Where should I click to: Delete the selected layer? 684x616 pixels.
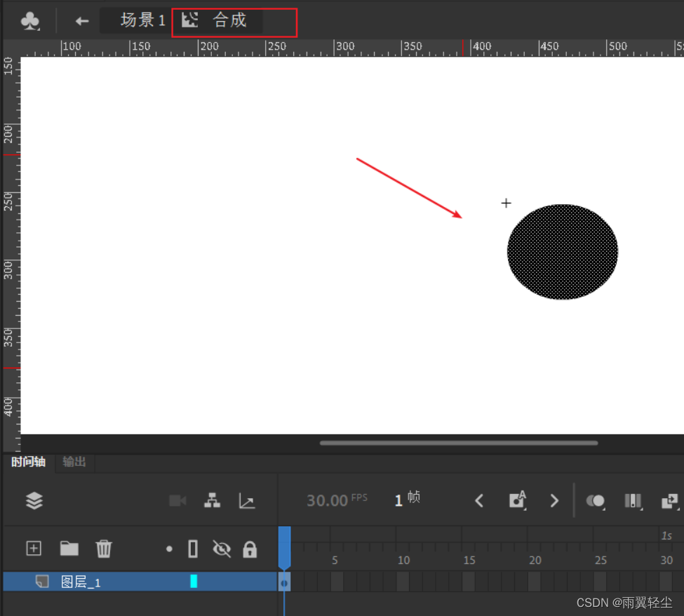coord(104,548)
